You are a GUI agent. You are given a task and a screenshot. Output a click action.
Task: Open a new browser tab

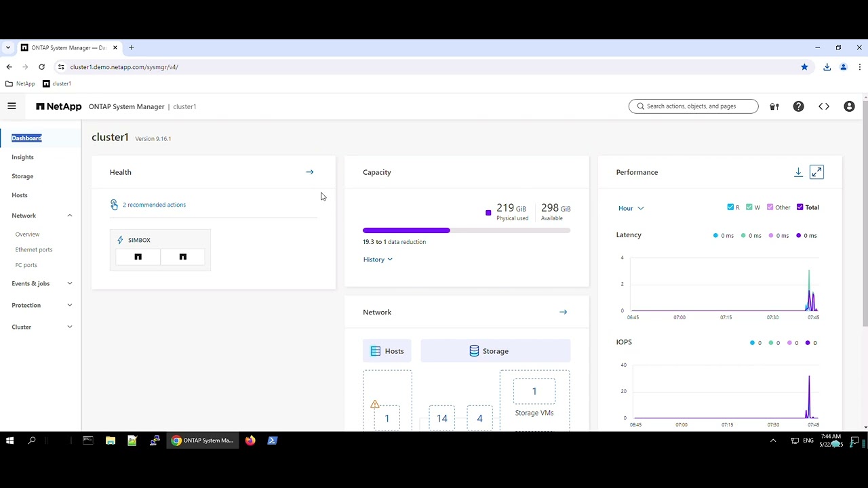[x=132, y=48]
